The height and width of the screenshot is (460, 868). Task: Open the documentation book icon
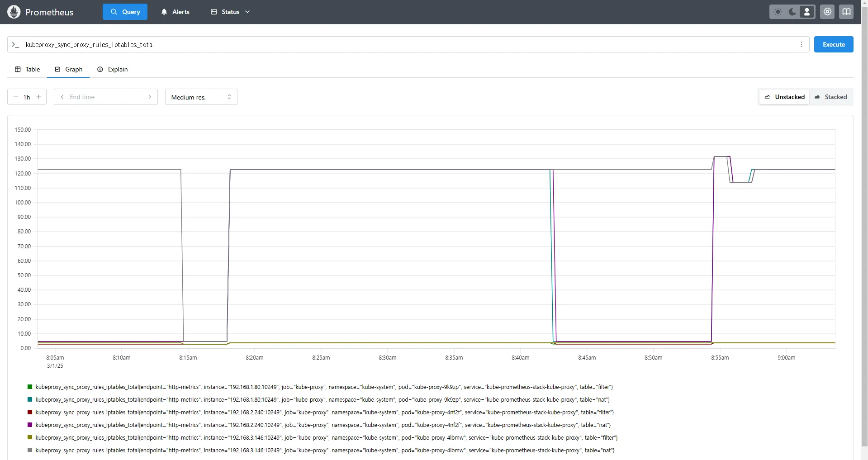click(846, 12)
